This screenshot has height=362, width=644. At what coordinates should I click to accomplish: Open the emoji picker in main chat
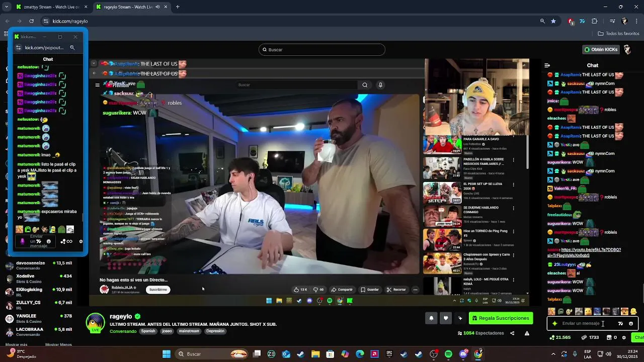pyautogui.click(x=631, y=324)
